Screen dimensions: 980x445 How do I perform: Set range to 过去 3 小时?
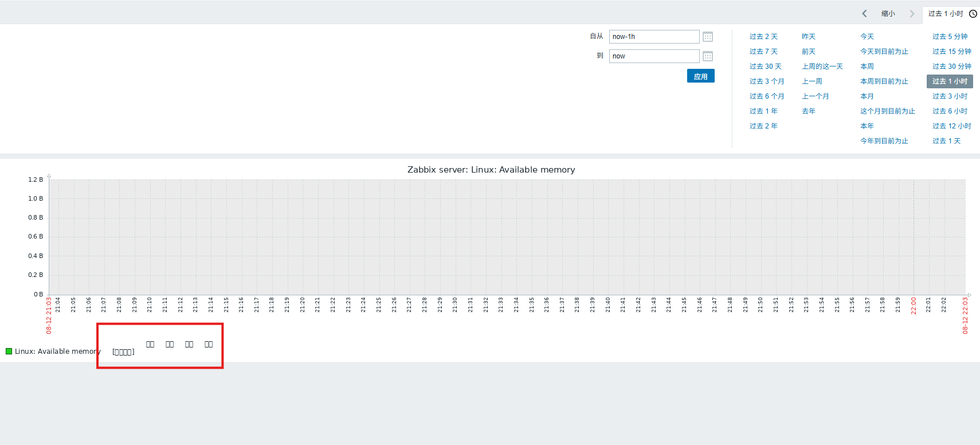click(x=950, y=96)
